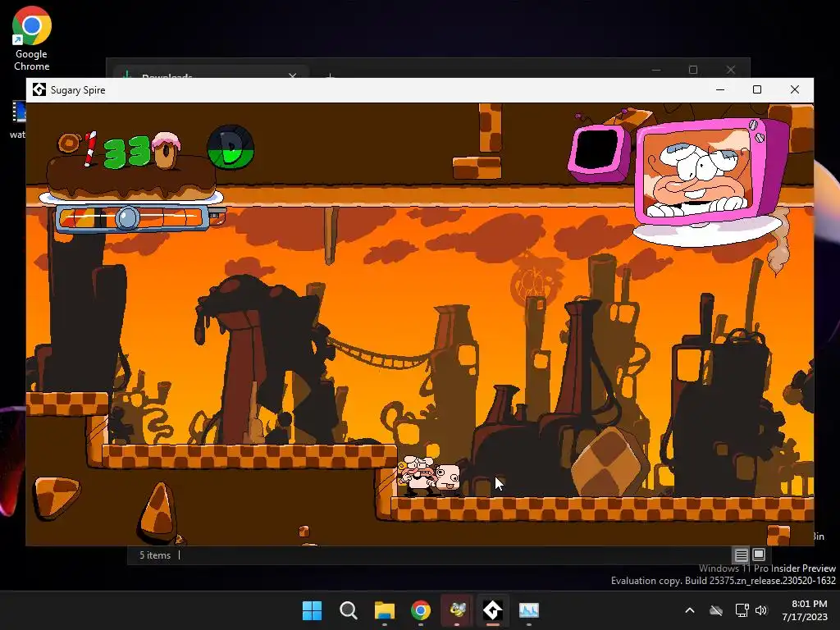Switch Downloads window to details view
Screen dimensions: 840x630
[741, 555]
